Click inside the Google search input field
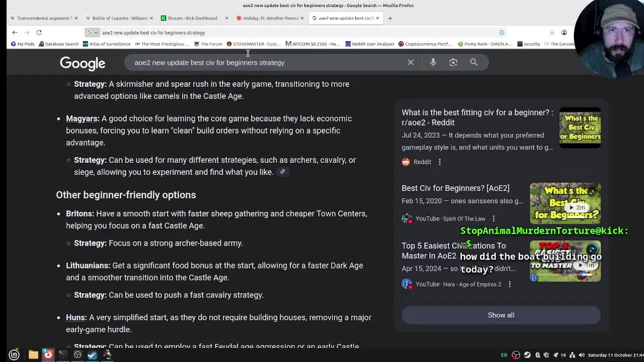Viewport: 644px width, 362px height. click(x=267, y=62)
